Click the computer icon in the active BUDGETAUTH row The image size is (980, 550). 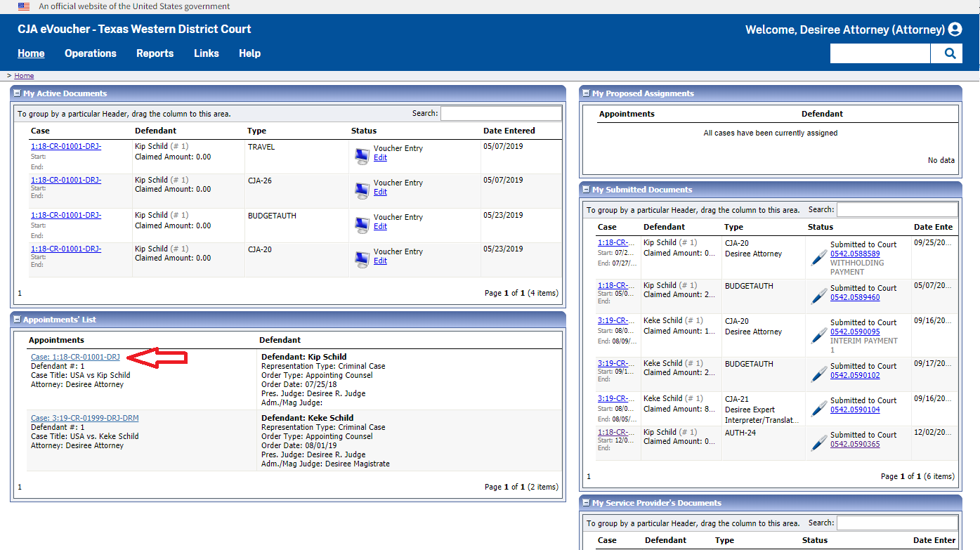362,225
